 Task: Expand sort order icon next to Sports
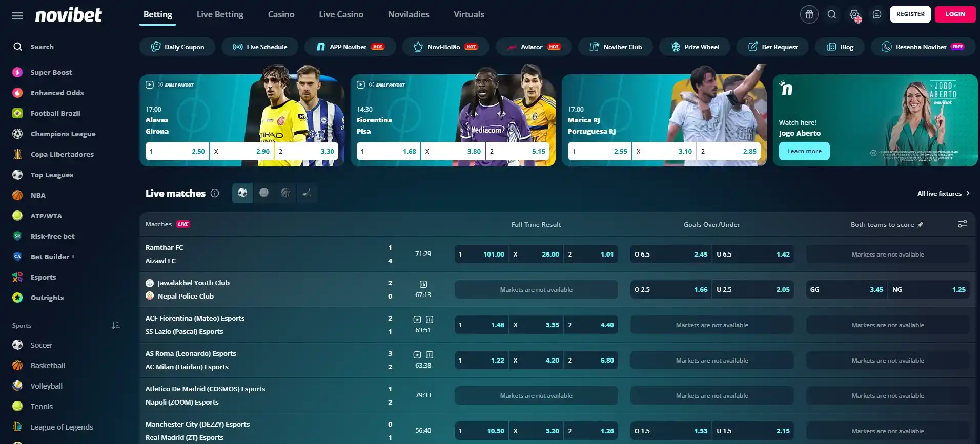click(x=116, y=325)
